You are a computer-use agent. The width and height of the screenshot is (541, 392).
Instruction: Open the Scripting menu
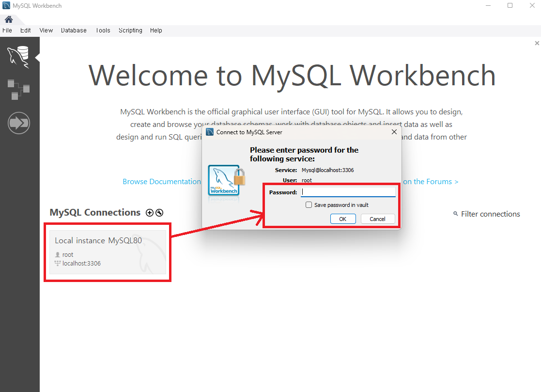(130, 31)
